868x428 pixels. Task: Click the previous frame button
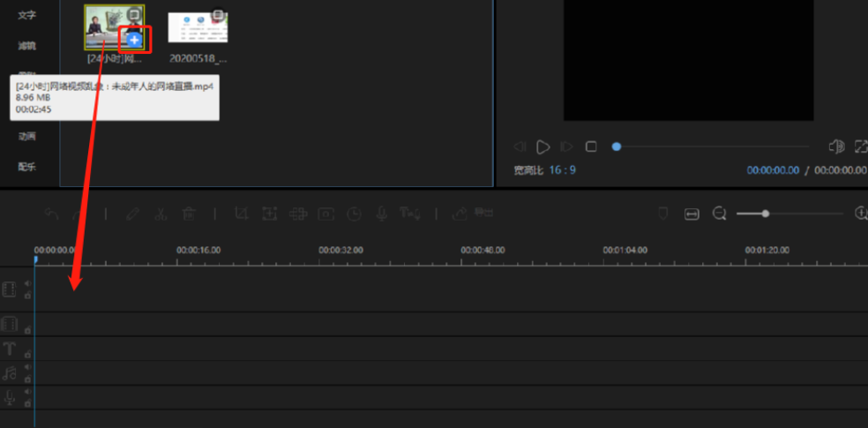[x=520, y=146]
